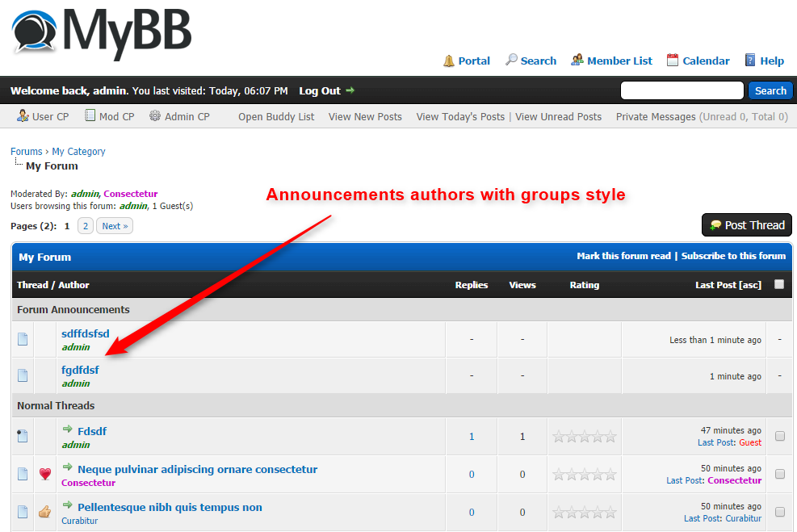Open page 2 of the forum
This screenshot has height=532, width=797.
coord(86,226)
